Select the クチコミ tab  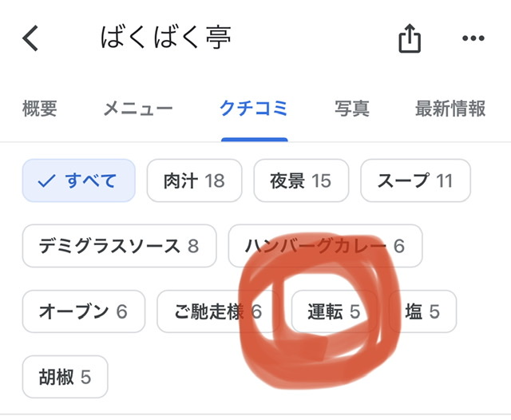[x=254, y=109]
